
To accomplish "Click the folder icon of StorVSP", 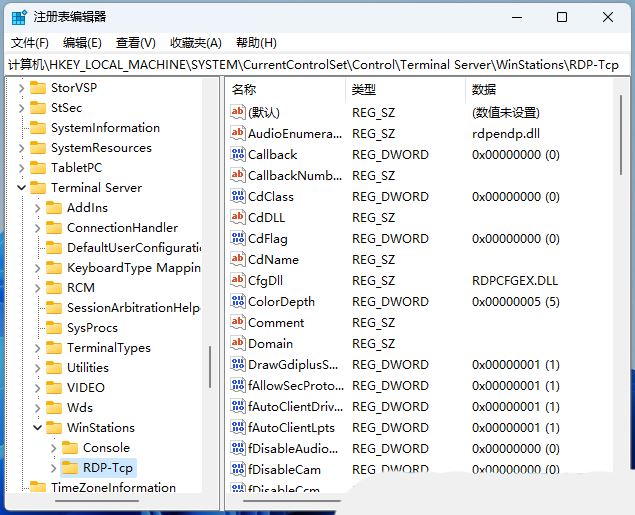I will 38,87.
